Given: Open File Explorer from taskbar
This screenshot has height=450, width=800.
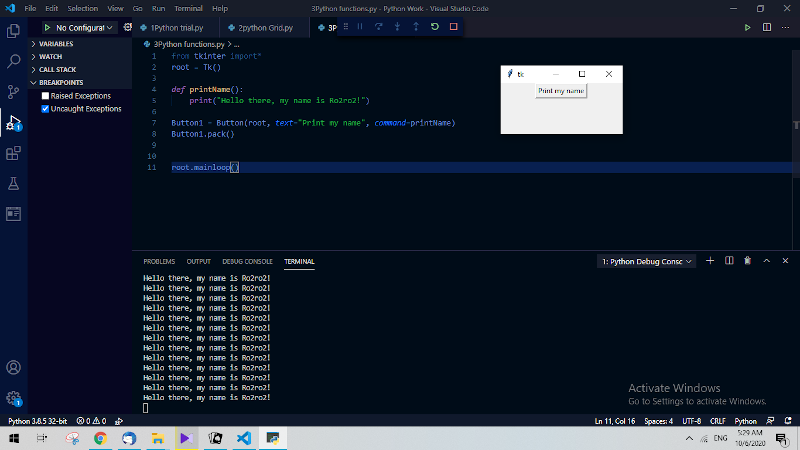Looking at the screenshot, I should [x=158, y=438].
